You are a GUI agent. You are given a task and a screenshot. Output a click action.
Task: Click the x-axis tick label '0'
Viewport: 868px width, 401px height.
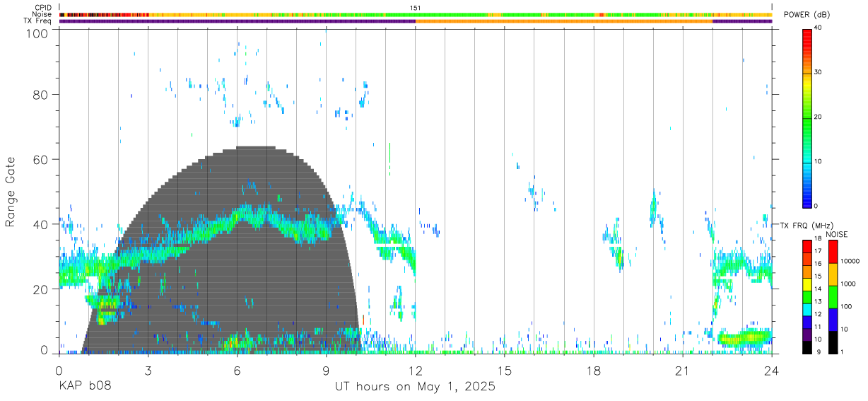click(59, 371)
